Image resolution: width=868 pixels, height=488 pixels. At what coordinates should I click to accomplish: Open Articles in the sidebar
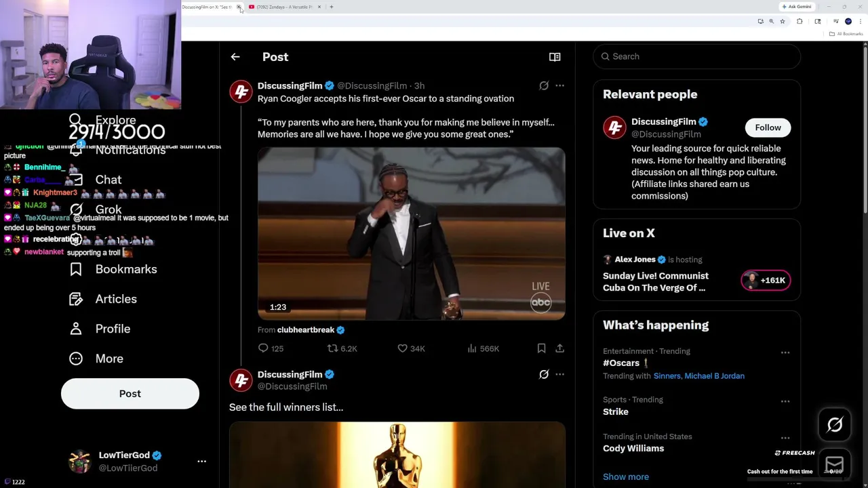click(x=103, y=299)
